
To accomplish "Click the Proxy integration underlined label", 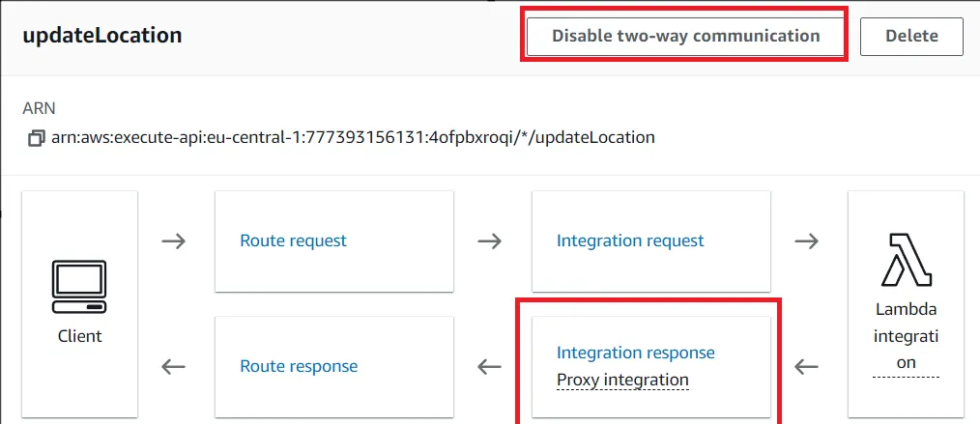I will point(622,380).
